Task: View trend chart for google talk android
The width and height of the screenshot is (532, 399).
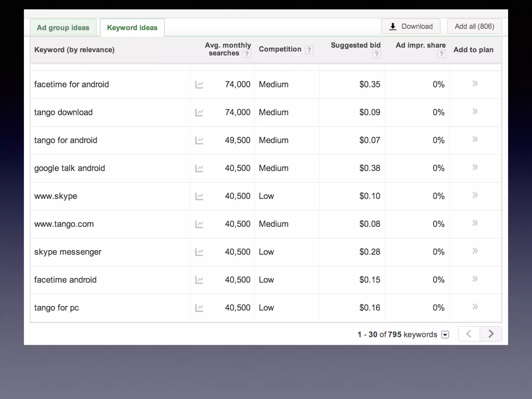Action: [199, 168]
